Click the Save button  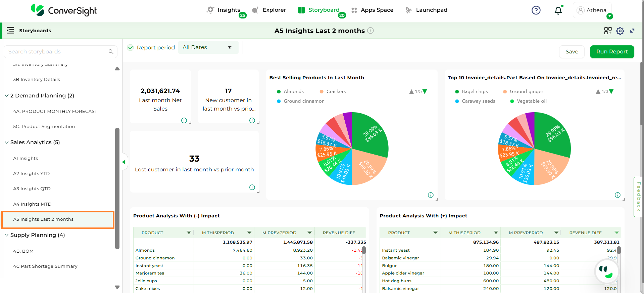572,52
